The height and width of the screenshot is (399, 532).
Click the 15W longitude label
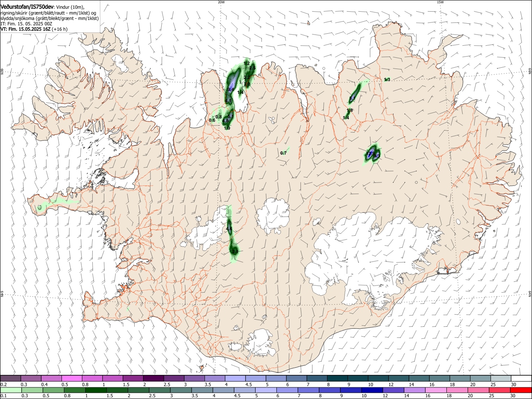coord(440,2)
